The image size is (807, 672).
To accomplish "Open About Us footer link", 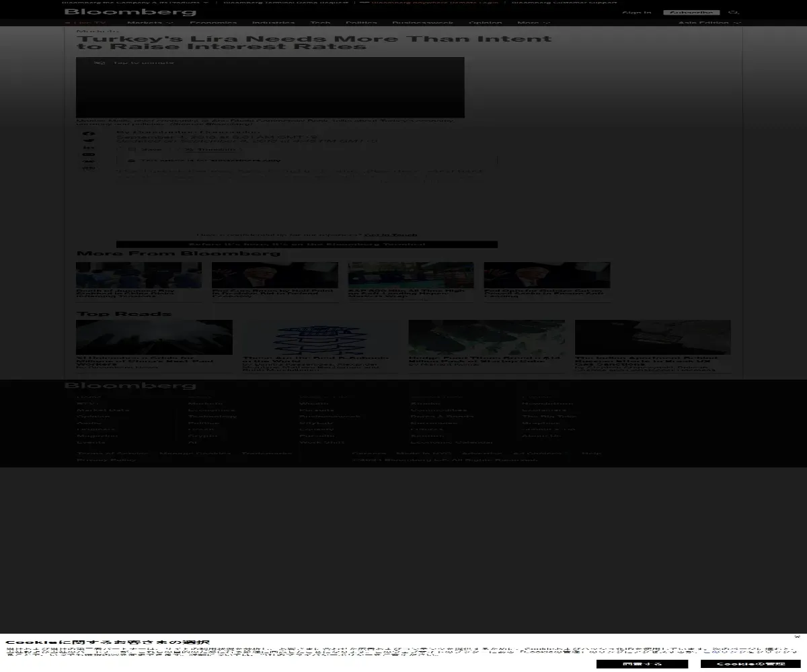I will [541, 435].
